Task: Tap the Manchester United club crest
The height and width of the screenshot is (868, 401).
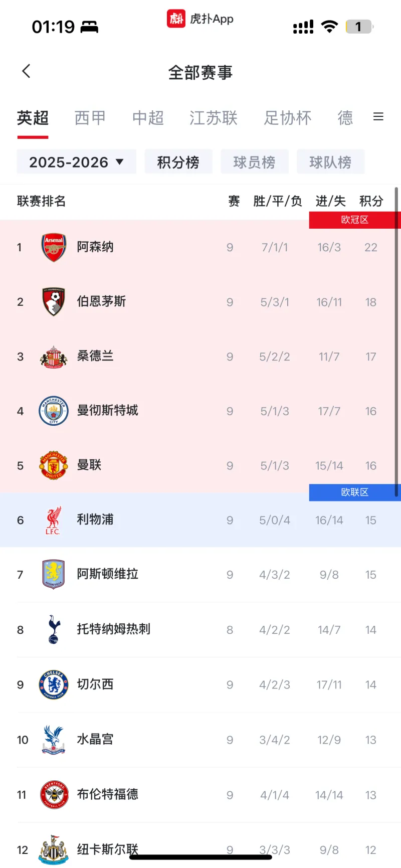Action: (54, 465)
